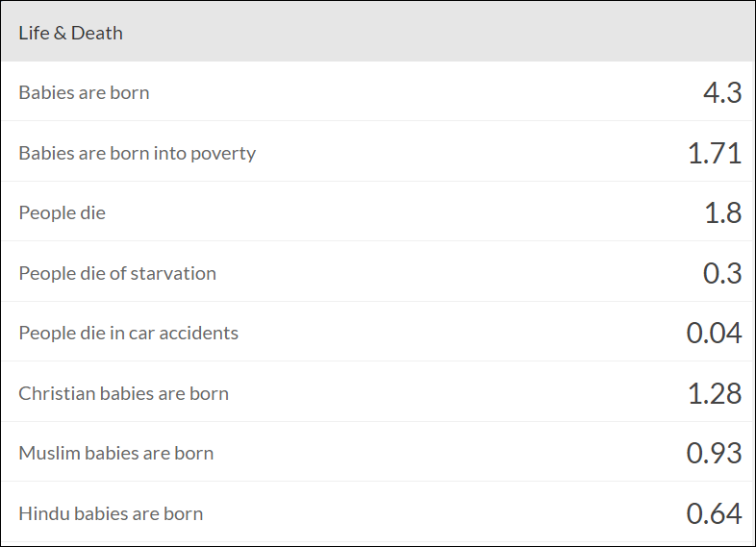Select Hindu babies are born label
Viewport: 756px width, 547px height.
point(111,513)
